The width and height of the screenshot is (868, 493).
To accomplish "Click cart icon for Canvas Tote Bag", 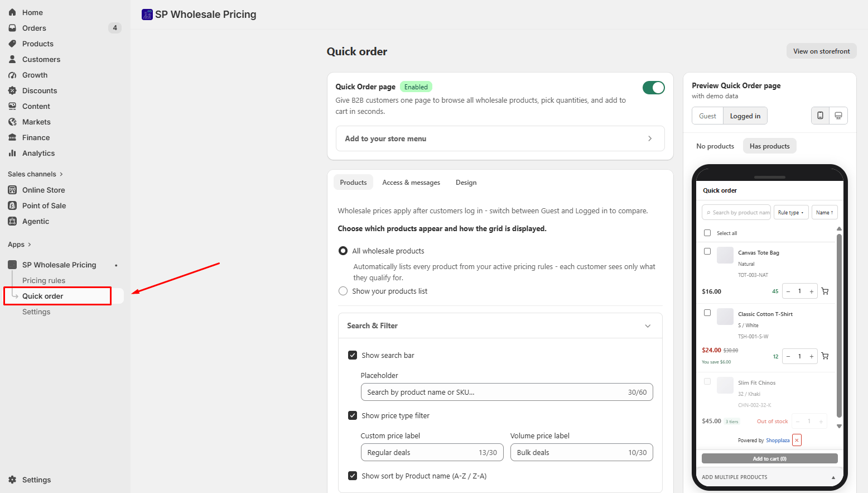I will click(825, 291).
